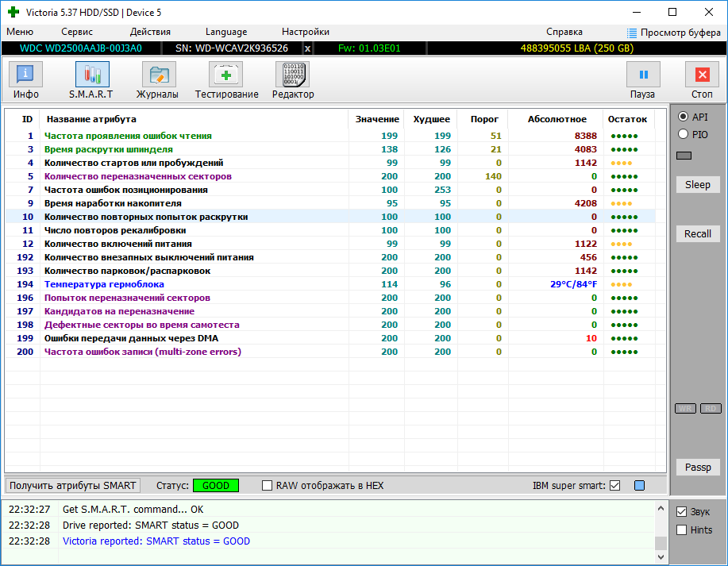Switch to the Тестирование section
The image size is (728, 566).
pos(226,75)
